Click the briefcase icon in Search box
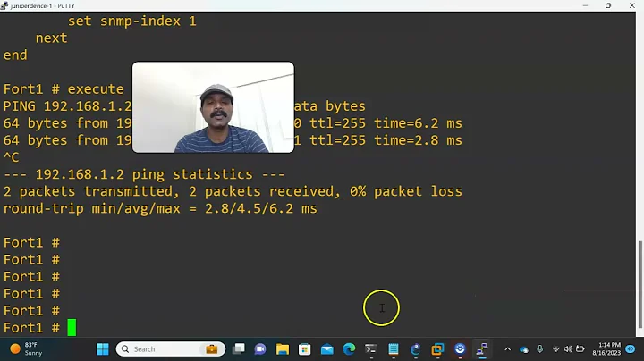The image size is (644, 361). 211,349
